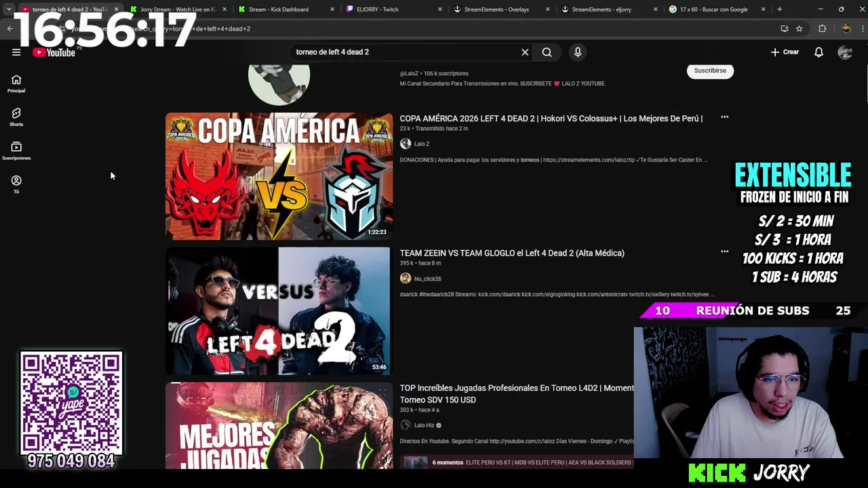
Task: Open a new browser tab
Action: 779,9
